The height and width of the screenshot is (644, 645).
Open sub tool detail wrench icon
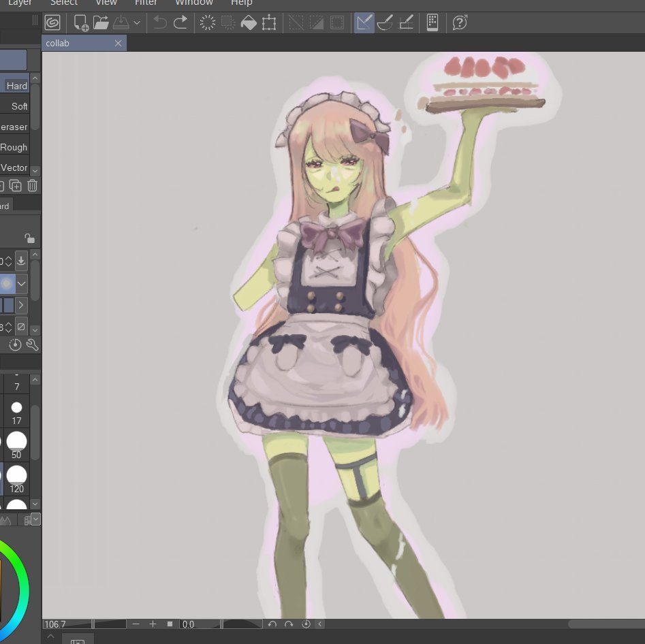click(x=32, y=344)
